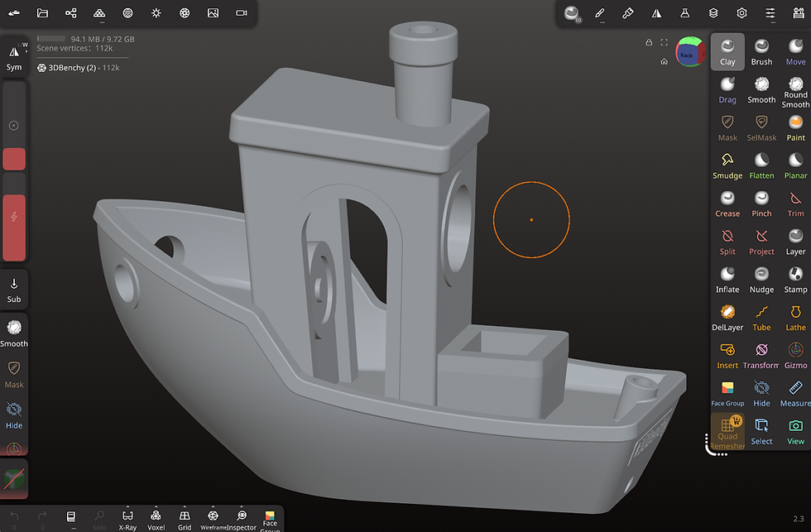Viewport: 811px width, 532px height.
Task: Toggle Sym symmetry on left sidebar
Action: click(14, 57)
